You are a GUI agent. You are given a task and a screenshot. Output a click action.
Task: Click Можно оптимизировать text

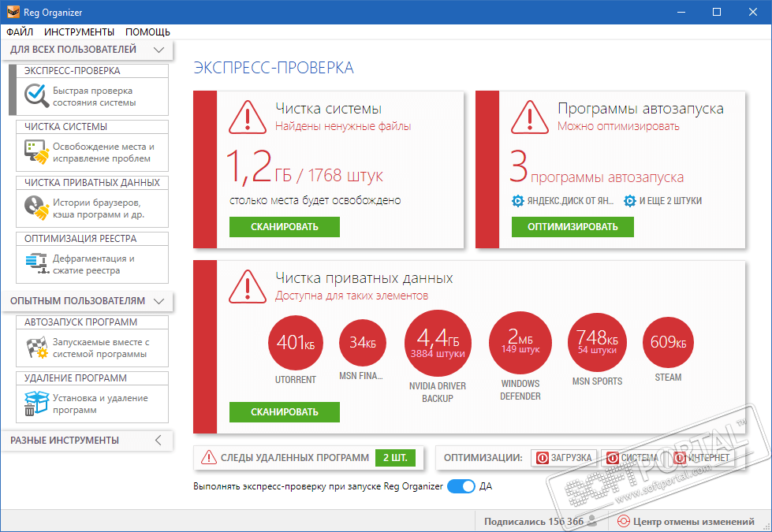click(x=618, y=126)
